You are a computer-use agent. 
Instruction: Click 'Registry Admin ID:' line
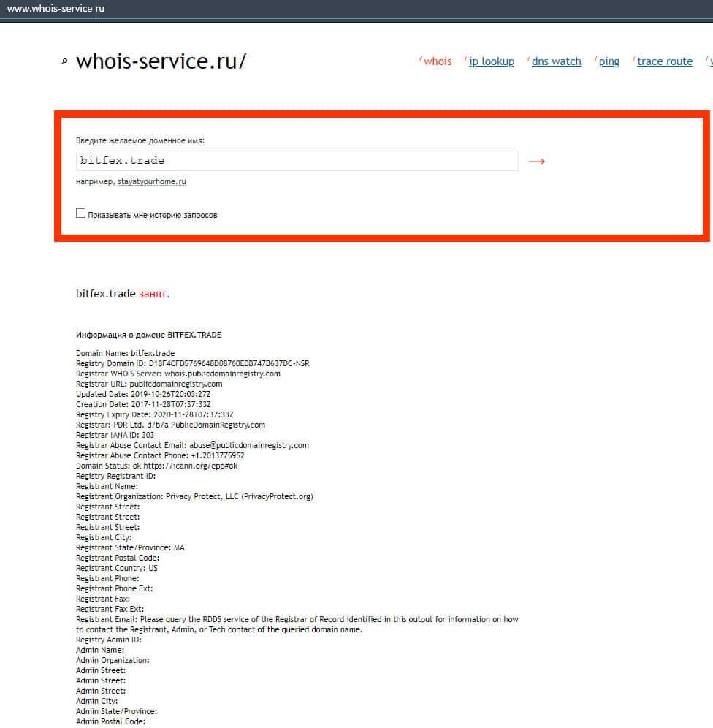click(x=109, y=640)
